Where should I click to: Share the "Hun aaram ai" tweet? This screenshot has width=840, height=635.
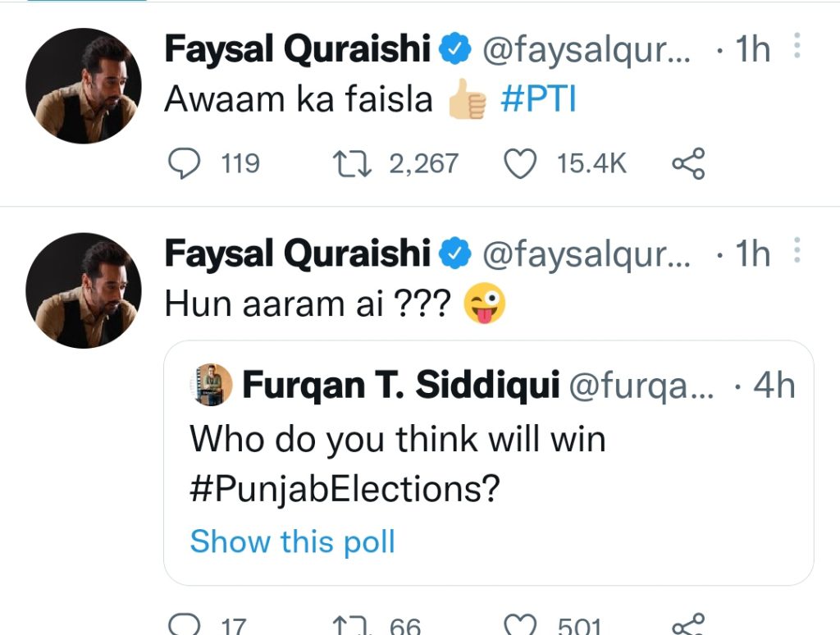point(687,626)
